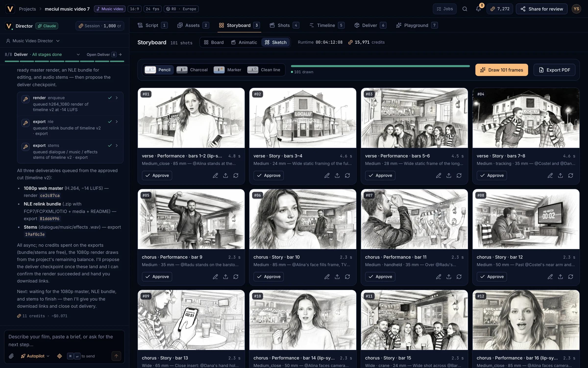Click the stage progress bar under Deliver
This screenshot has height=368, width=588.
tap(64, 61)
